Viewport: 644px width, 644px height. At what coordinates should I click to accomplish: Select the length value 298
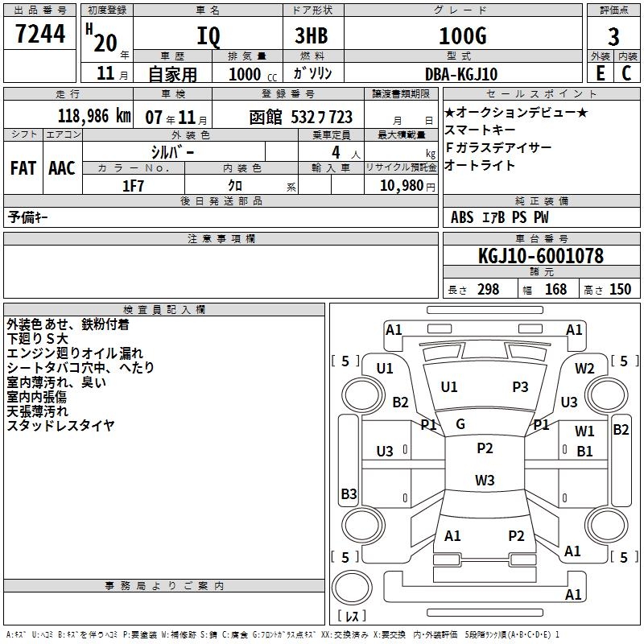point(489,290)
